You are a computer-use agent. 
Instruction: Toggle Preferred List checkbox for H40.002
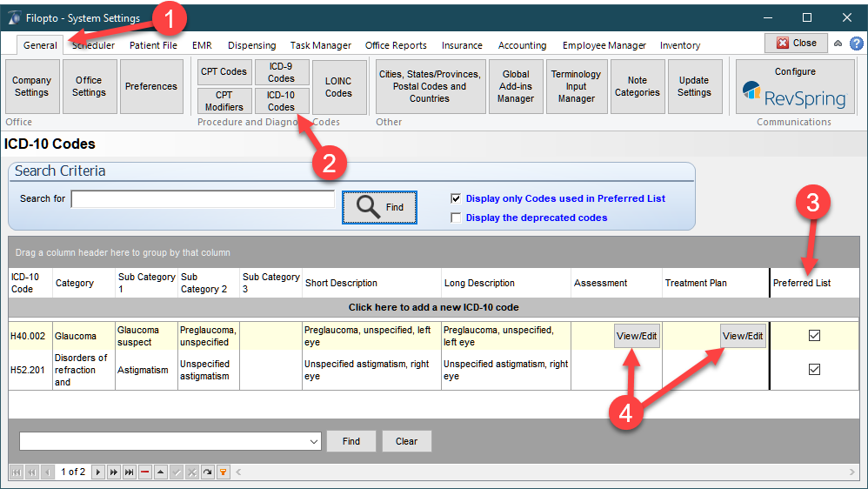coord(814,336)
